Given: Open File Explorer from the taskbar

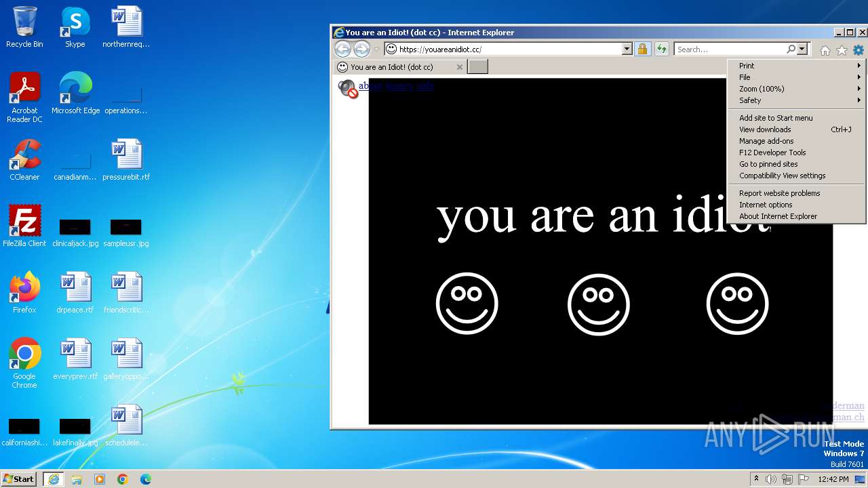Looking at the screenshot, I should pos(77,479).
